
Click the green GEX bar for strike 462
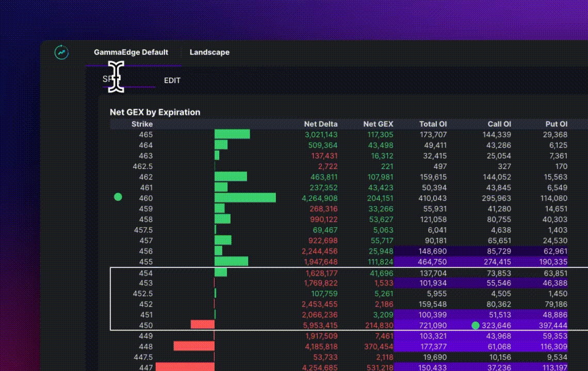[231, 177]
